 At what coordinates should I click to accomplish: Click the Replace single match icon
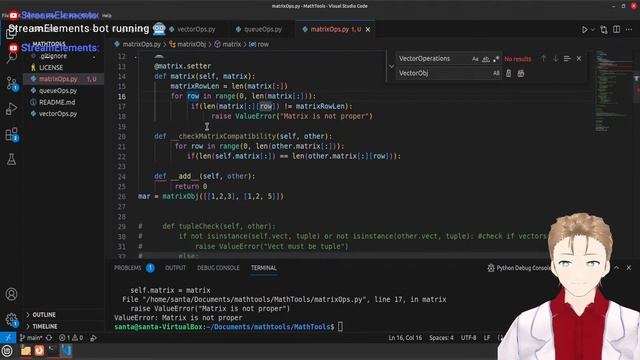pyautogui.click(x=509, y=73)
